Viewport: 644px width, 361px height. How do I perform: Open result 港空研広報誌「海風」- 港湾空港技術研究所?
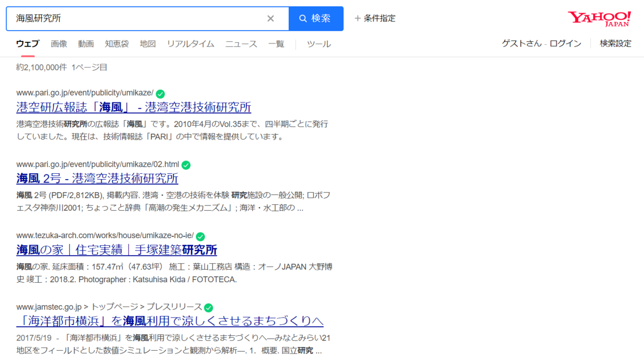click(134, 107)
